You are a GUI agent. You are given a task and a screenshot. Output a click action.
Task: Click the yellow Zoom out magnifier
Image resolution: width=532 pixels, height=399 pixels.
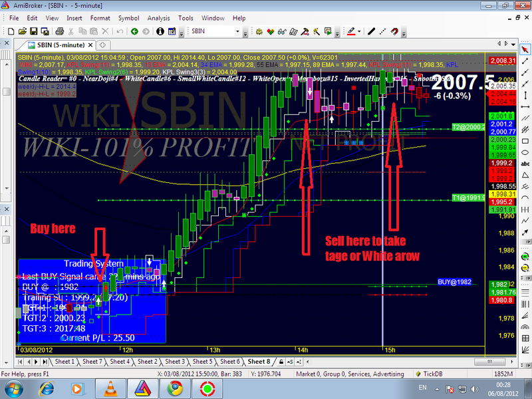click(x=525, y=267)
